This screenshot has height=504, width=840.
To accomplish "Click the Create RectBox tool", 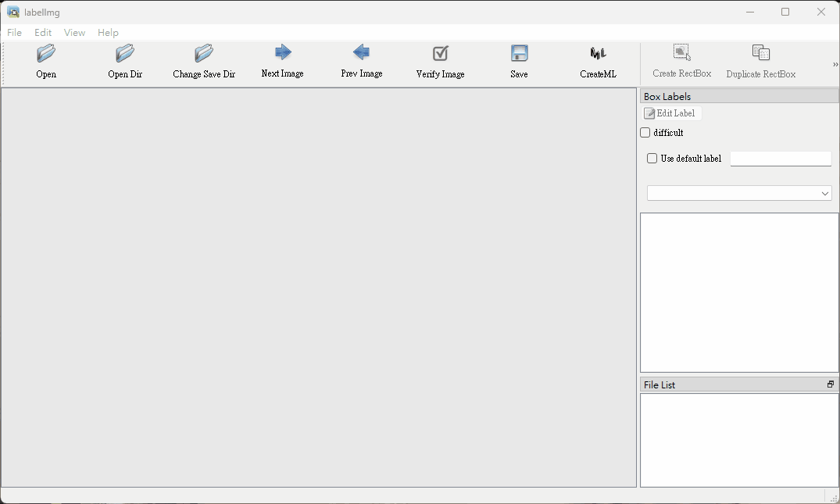I will [x=682, y=54].
